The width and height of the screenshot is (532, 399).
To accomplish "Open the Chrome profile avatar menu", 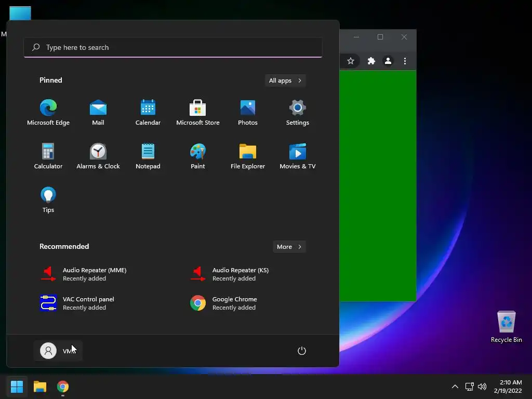I will pos(388,61).
